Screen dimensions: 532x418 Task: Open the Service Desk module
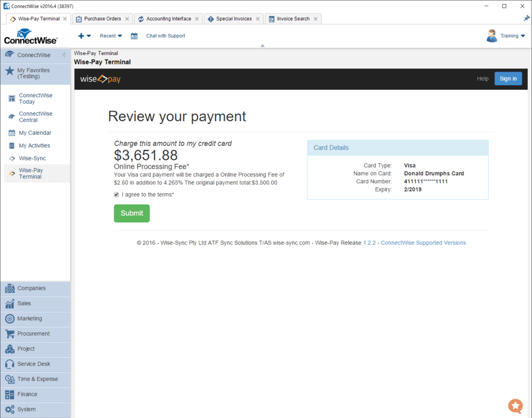click(35, 364)
